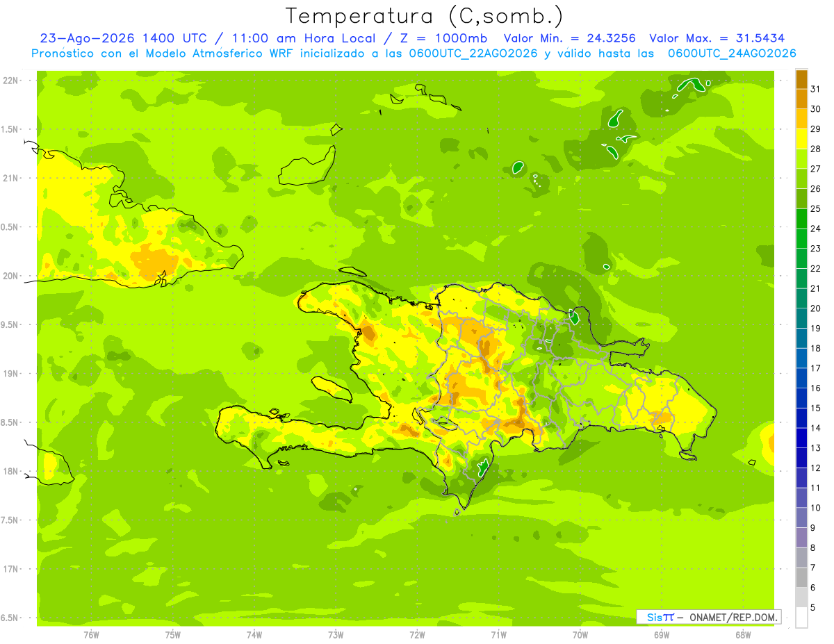Click the "11:00 am Hora Local" text
834x644 pixels.
click(304, 38)
